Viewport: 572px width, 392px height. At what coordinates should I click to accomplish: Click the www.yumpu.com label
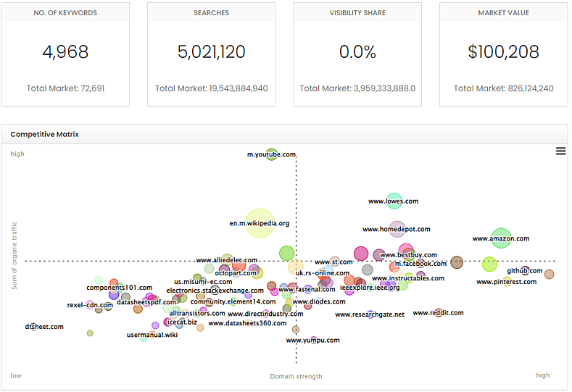tap(312, 341)
